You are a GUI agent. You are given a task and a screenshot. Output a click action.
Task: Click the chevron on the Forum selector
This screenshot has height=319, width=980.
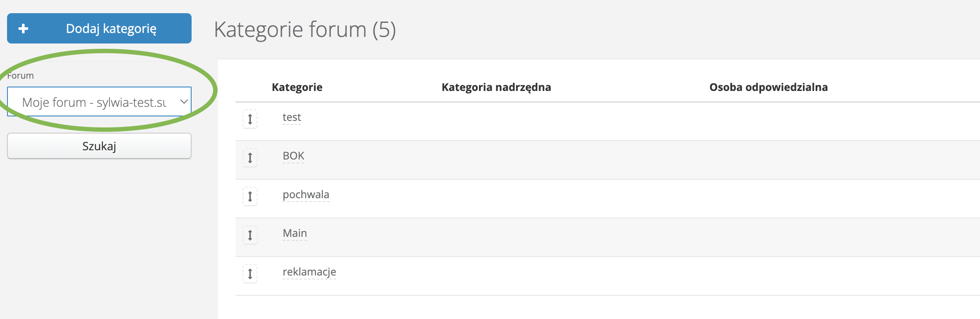click(184, 101)
